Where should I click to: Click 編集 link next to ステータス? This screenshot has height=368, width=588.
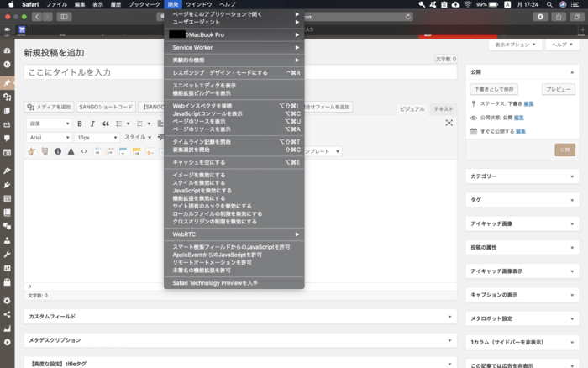[528, 103]
